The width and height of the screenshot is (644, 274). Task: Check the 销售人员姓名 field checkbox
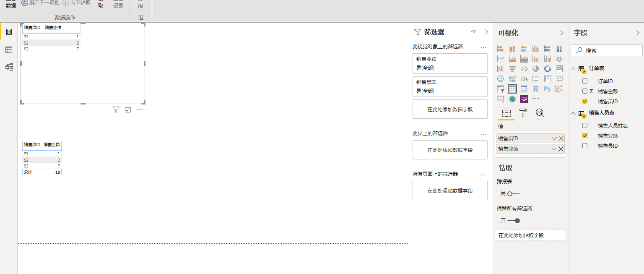pyautogui.click(x=585, y=125)
